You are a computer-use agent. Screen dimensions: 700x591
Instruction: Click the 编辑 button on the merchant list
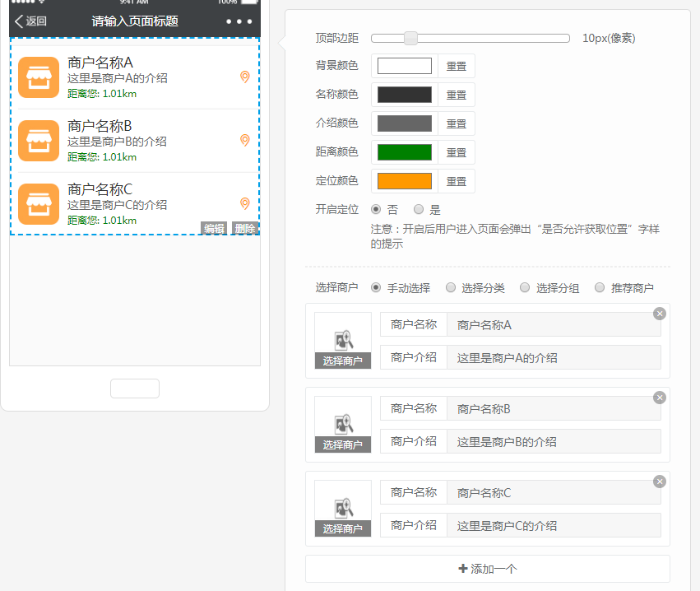tap(214, 228)
